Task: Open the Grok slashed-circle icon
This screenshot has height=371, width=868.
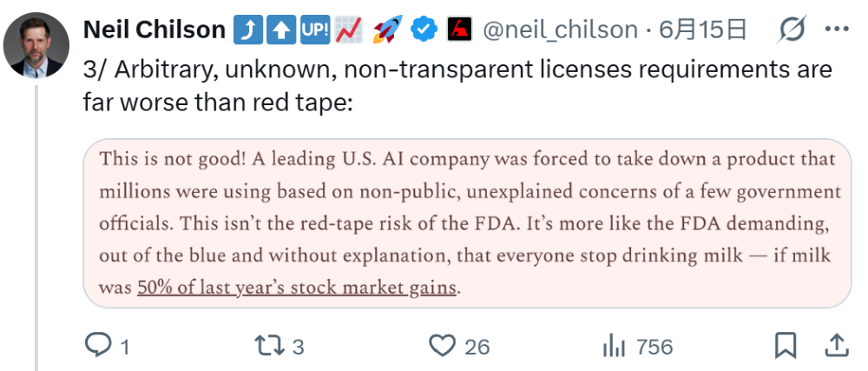Action: 791,30
